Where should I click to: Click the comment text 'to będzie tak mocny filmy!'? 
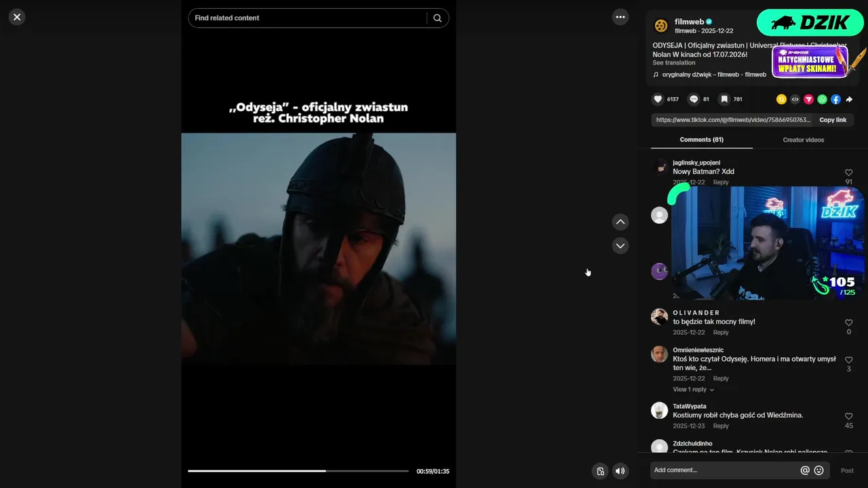click(x=713, y=322)
